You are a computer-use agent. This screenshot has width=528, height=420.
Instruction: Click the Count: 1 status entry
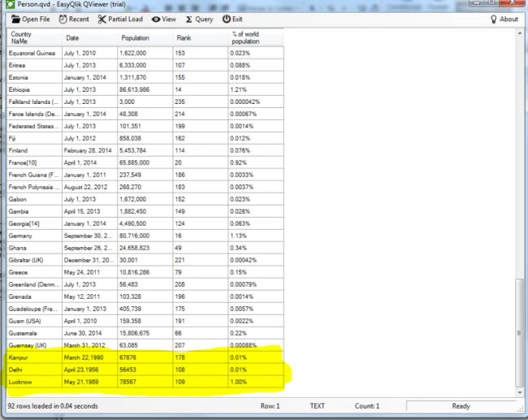367,406
